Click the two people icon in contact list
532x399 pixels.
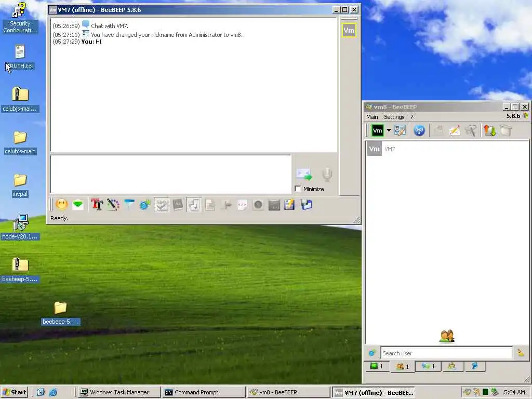point(447,336)
